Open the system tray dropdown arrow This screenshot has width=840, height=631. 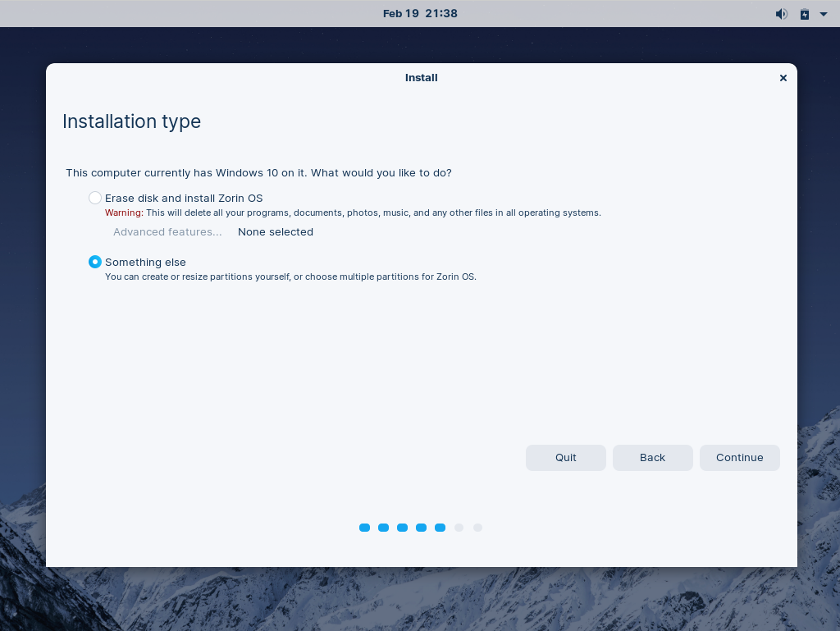click(824, 14)
